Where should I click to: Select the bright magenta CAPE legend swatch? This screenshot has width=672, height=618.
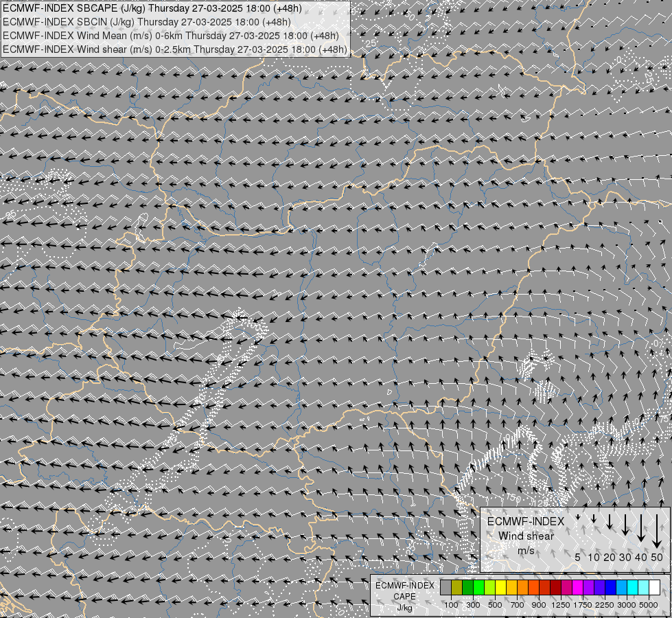(x=578, y=587)
